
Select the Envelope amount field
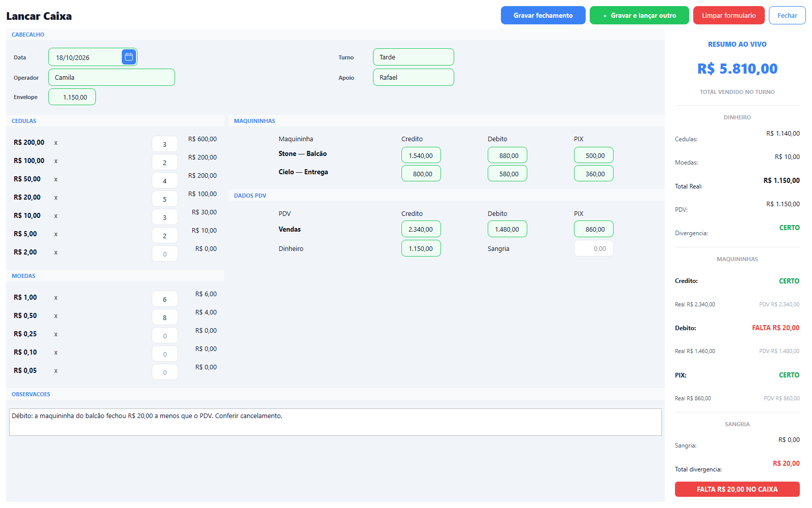tap(72, 97)
